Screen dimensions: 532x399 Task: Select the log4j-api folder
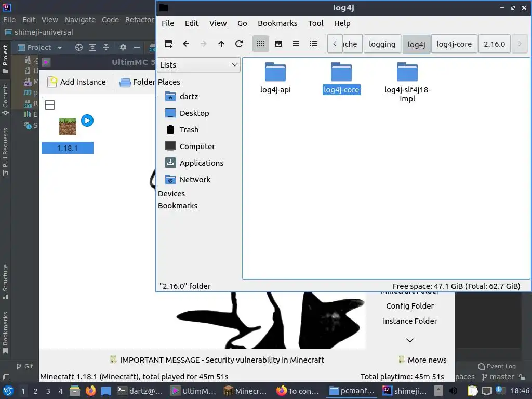click(275, 78)
